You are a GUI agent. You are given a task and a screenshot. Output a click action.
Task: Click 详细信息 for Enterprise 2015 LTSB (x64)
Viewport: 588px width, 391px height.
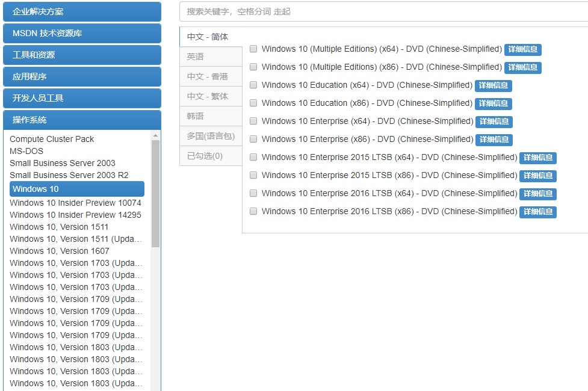(x=538, y=158)
